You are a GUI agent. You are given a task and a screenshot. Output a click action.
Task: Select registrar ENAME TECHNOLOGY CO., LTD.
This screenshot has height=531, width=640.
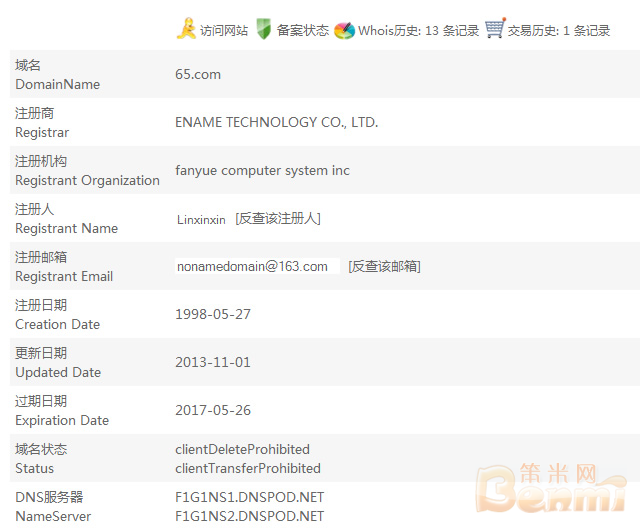[x=277, y=122]
